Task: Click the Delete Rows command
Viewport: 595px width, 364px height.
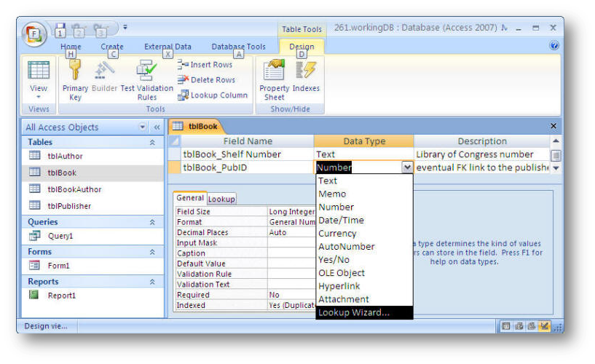Action: pos(206,80)
